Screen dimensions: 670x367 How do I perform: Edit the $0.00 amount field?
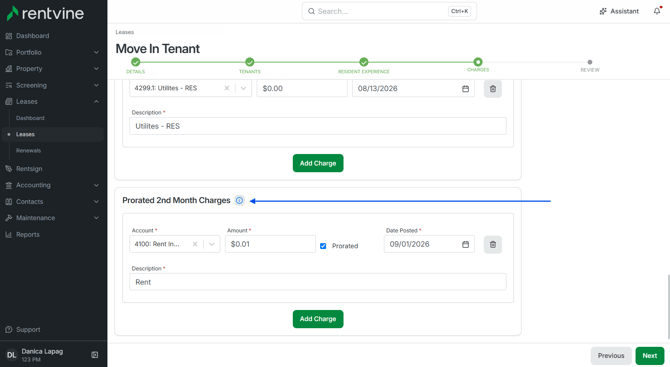[302, 88]
